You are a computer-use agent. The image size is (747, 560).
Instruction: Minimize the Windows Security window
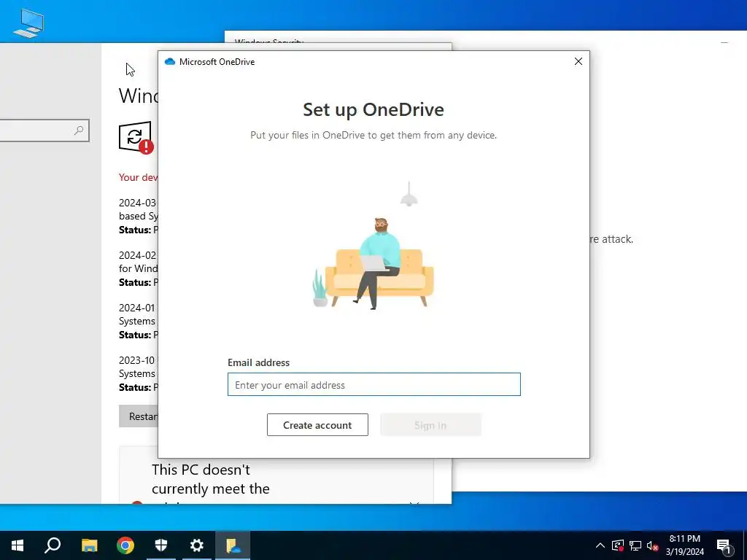pos(724,42)
